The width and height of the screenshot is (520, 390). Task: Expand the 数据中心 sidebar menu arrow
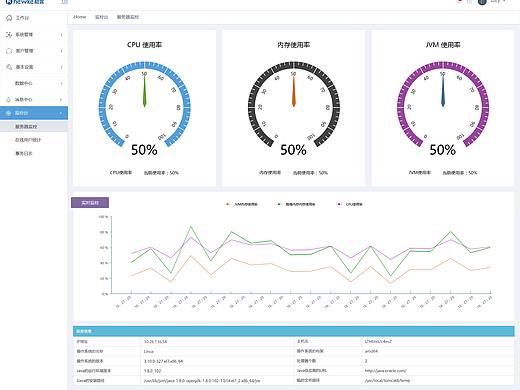coord(61,83)
